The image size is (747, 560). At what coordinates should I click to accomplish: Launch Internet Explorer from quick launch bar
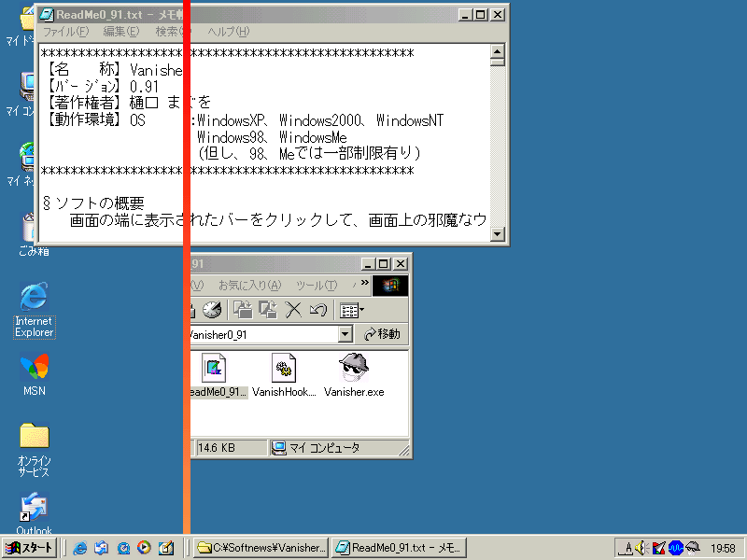point(80,548)
